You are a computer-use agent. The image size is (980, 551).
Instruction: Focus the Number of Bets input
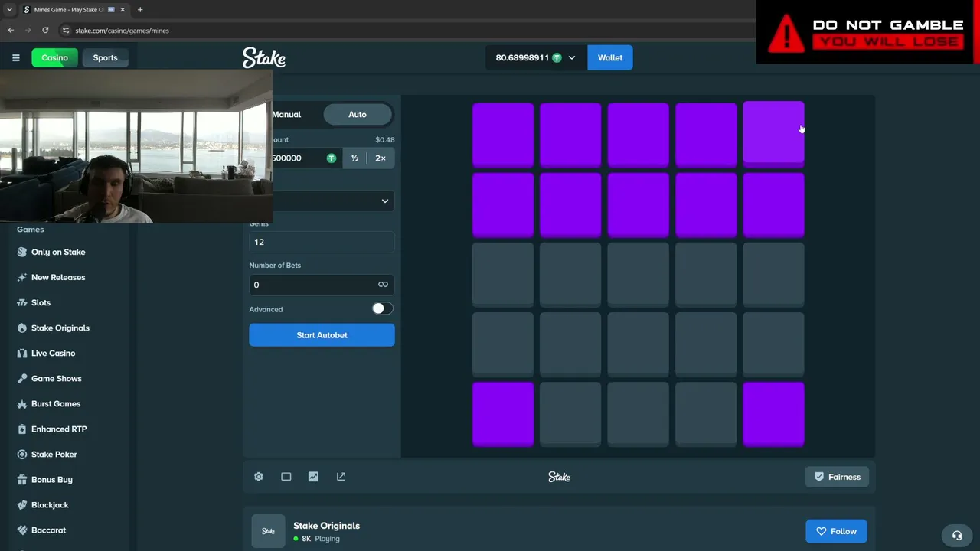point(322,285)
